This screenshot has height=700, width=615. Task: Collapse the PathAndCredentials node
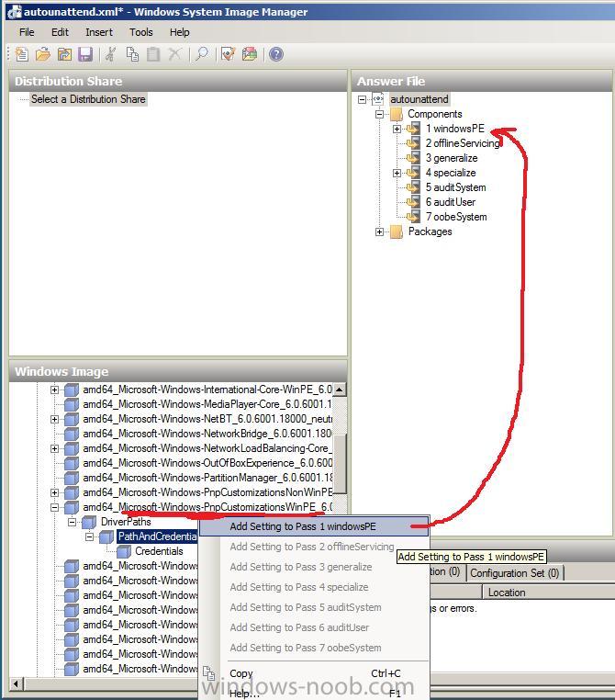click(x=89, y=536)
